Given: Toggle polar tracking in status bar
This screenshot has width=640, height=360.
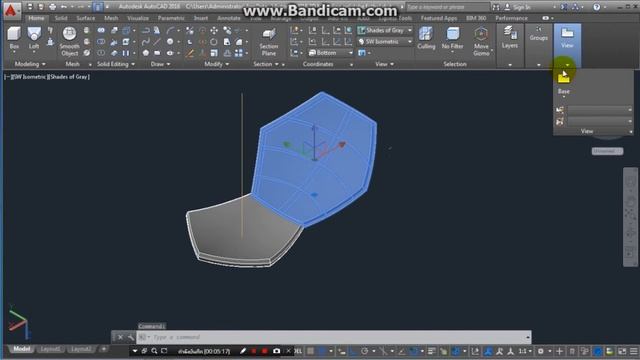Looking at the screenshot, I should pos(364,351).
